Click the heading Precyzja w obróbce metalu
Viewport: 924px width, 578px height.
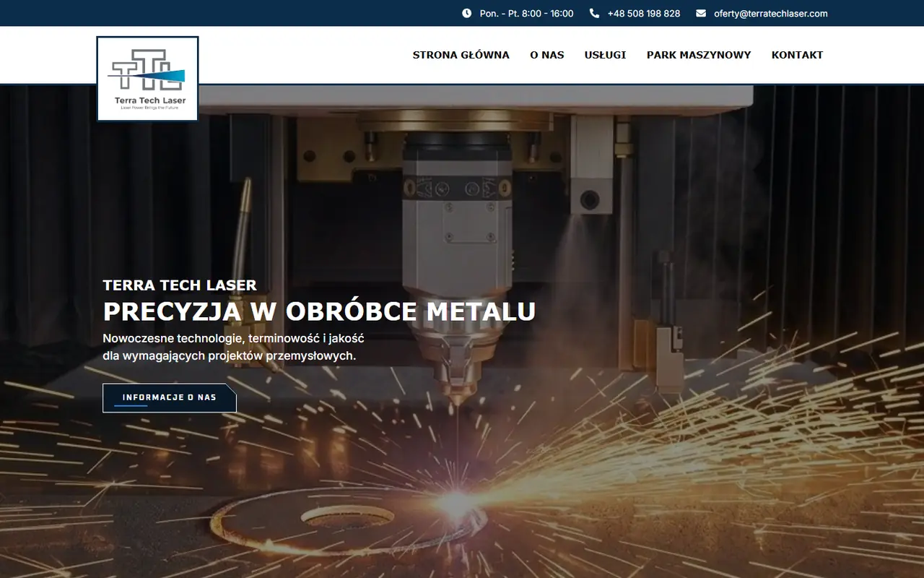320,311
